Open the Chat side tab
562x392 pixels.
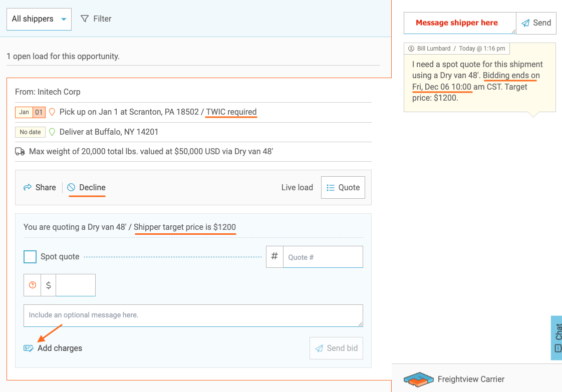pyautogui.click(x=557, y=337)
